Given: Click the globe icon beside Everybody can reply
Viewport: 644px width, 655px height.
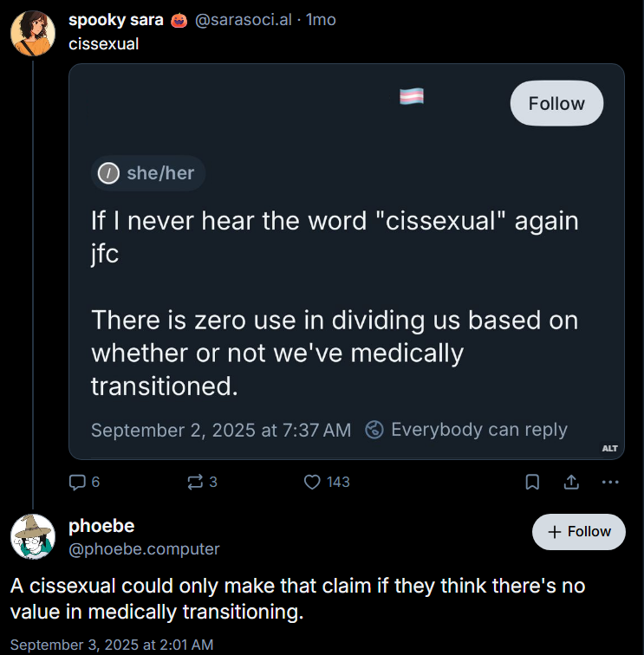Looking at the screenshot, I should click(x=374, y=430).
